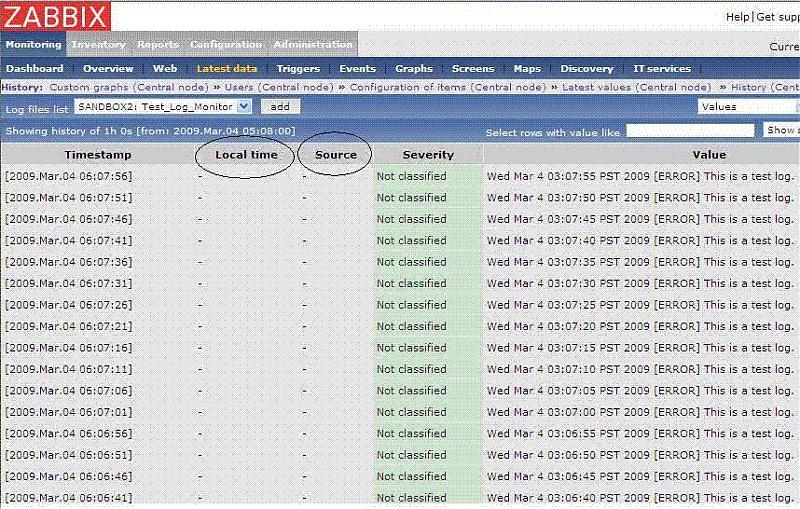Select timestamp [2009.Mar.04 06:07:11]
The height and width of the screenshot is (509, 800).
[x=68, y=369]
